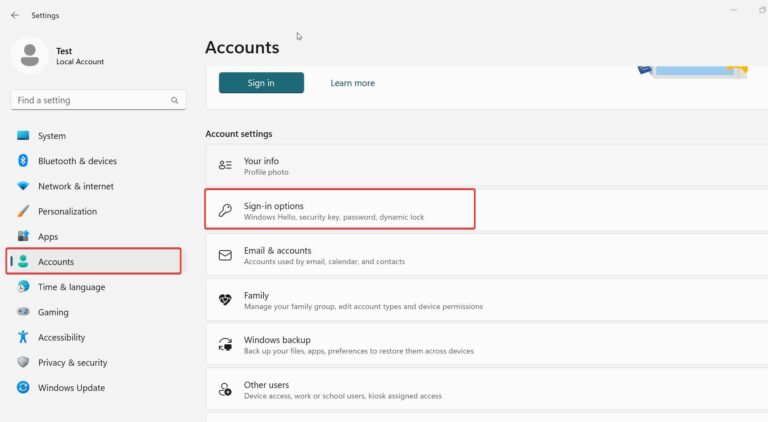
Task: Follow the Learn more link
Action: pyautogui.click(x=352, y=83)
